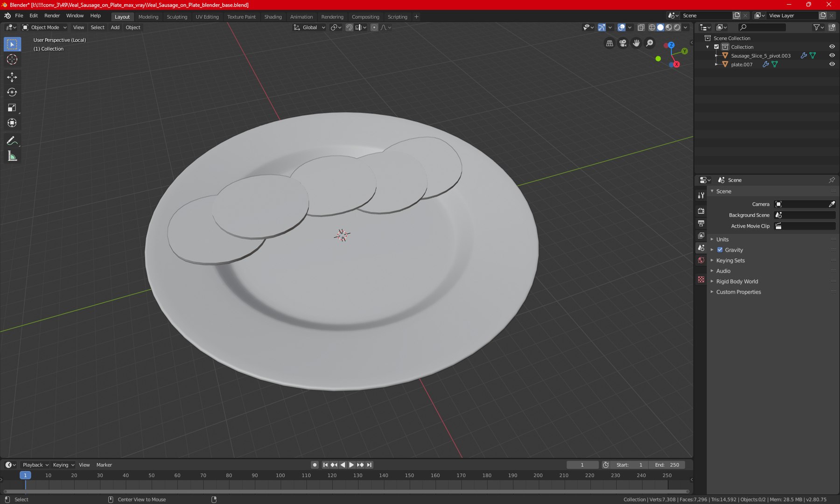Activate the Rotate tool
This screenshot has width=840, height=504.
(x=12, y=92)
